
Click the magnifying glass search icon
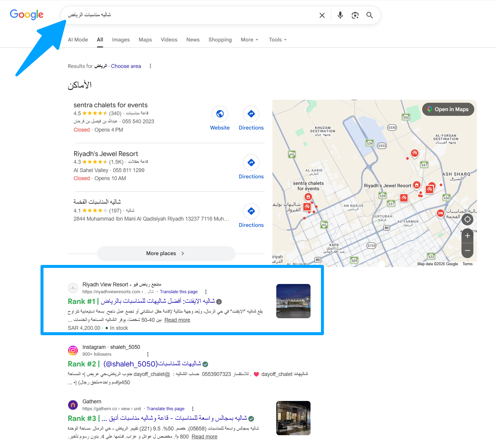(369, 15)
